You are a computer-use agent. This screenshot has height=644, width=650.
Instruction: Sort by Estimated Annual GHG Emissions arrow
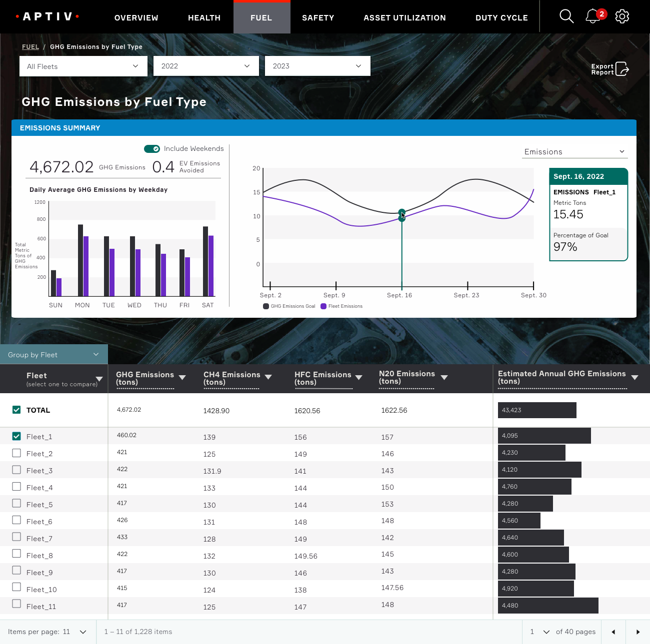634,378
